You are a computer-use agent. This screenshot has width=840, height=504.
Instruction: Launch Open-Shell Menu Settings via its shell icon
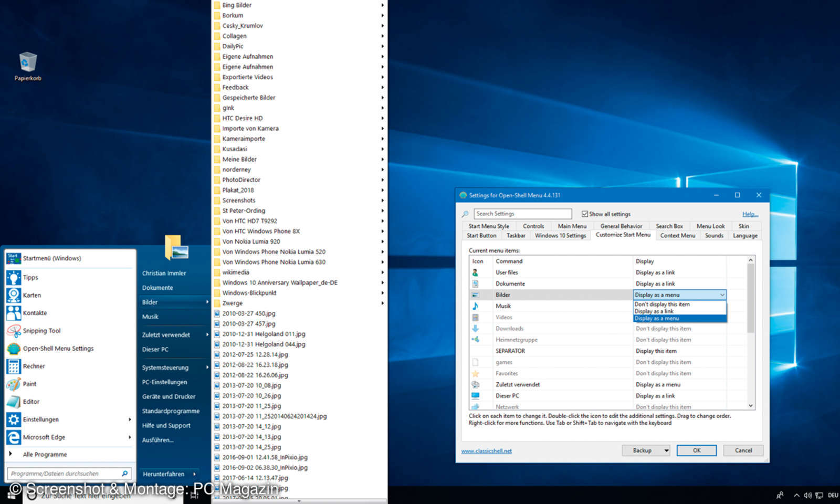(x=58, y=348)
